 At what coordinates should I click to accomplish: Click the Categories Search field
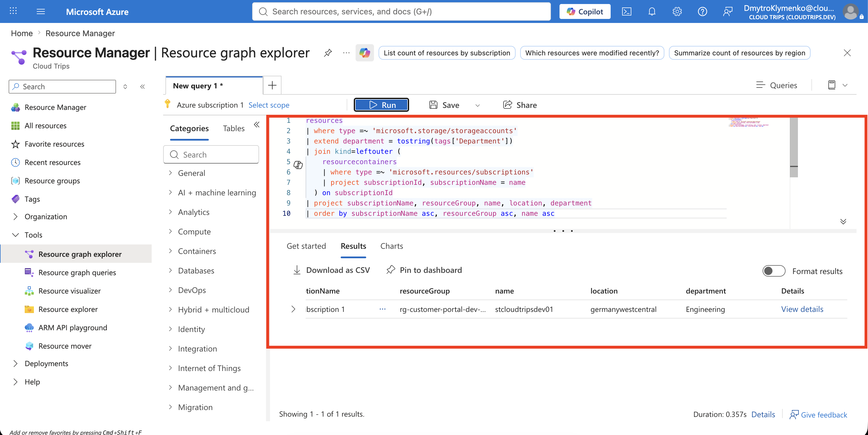click(211, 155)
